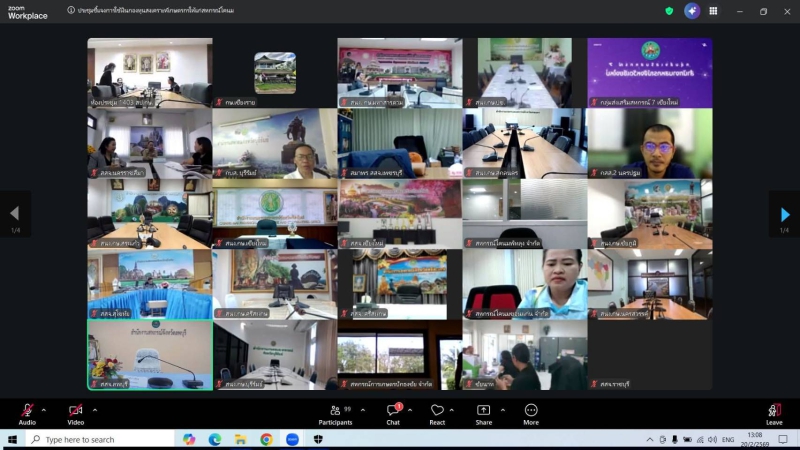
Task: Open meeting info icon beside the title
Action: pos(71,10)
